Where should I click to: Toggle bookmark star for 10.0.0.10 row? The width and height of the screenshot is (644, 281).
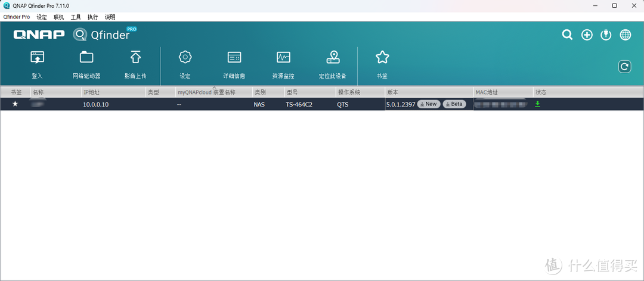(x=15, y=104)
